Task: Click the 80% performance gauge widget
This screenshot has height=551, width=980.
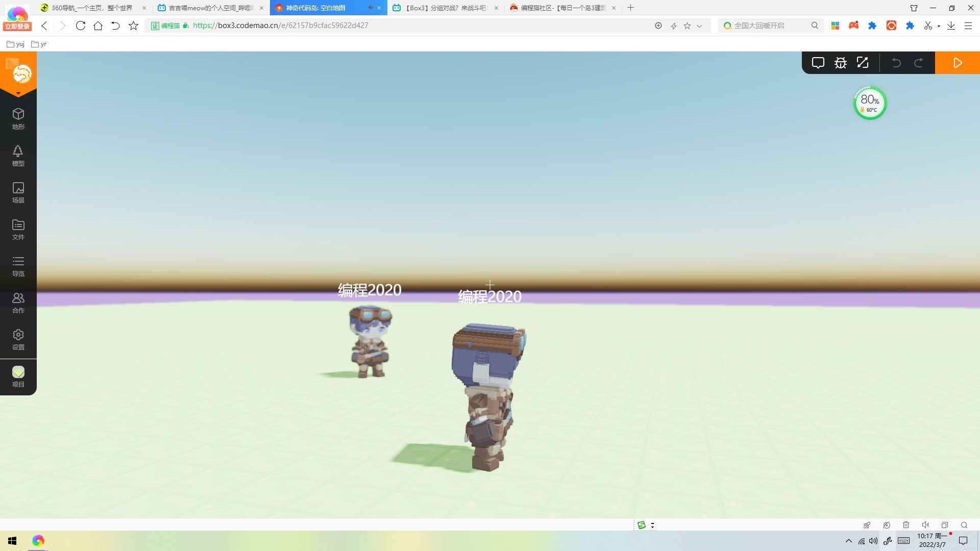Action: click(870, 103)
